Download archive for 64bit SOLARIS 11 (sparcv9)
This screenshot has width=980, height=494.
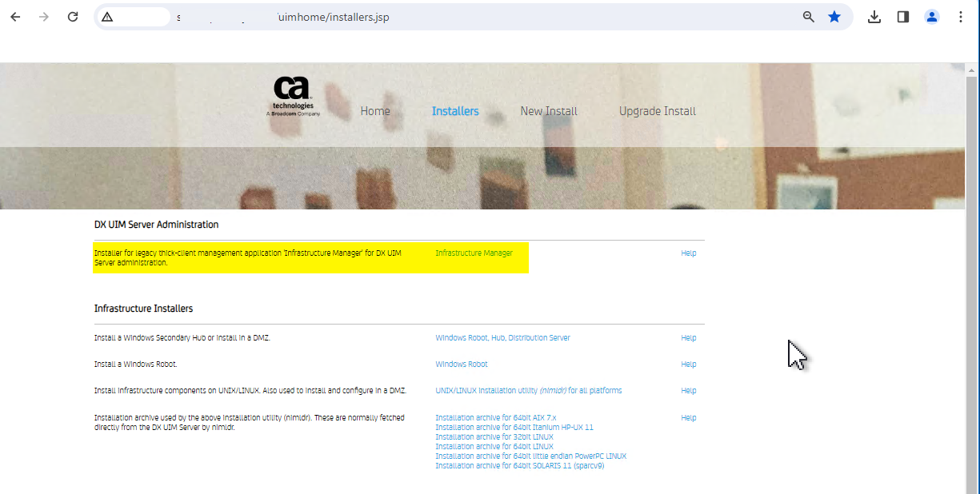[x=519, y=466]
